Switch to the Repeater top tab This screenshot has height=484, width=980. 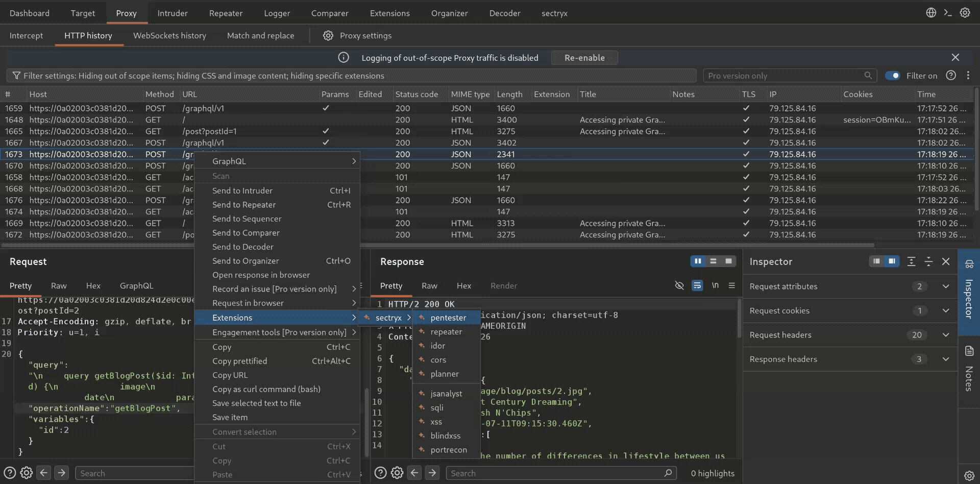click(x=226, y=13)
